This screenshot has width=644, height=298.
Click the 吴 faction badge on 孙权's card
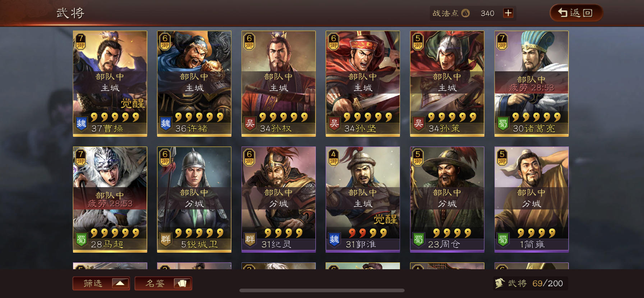click(250, 124)
